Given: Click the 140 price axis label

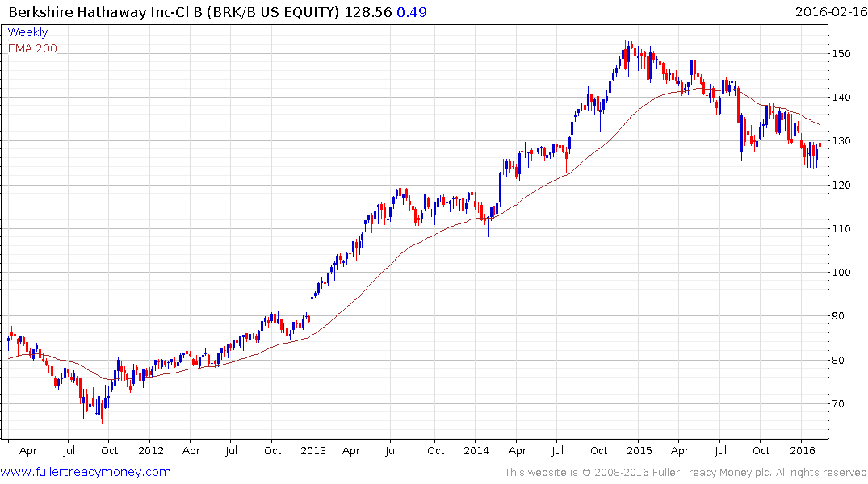Looking at the screenshot, I should click(841, 98).
